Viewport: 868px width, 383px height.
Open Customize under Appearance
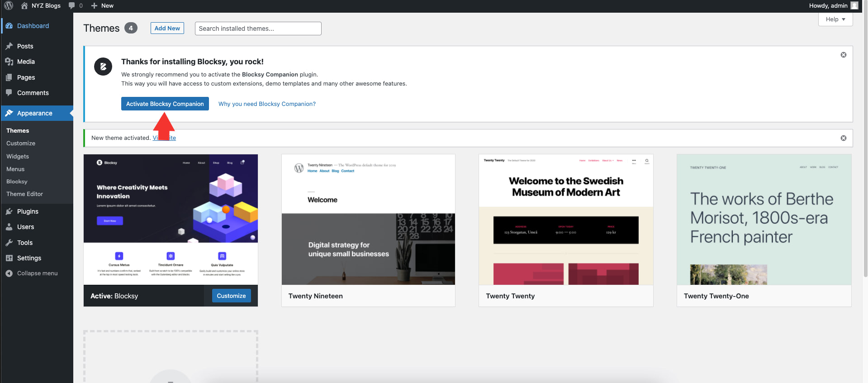click(21, 143)
